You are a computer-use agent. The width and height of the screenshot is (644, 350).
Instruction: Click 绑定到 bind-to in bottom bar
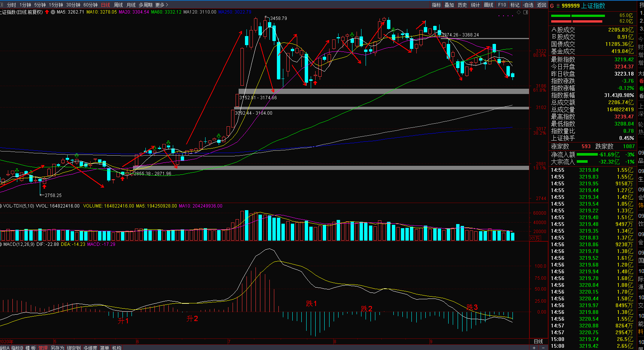[74, 348]
